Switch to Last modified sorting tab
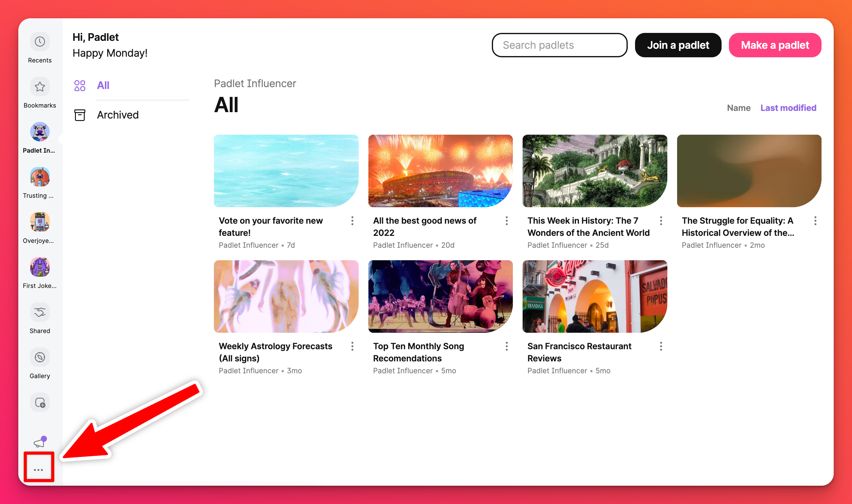This screenshot has height=504, width=852. click(x=788, y=108)
